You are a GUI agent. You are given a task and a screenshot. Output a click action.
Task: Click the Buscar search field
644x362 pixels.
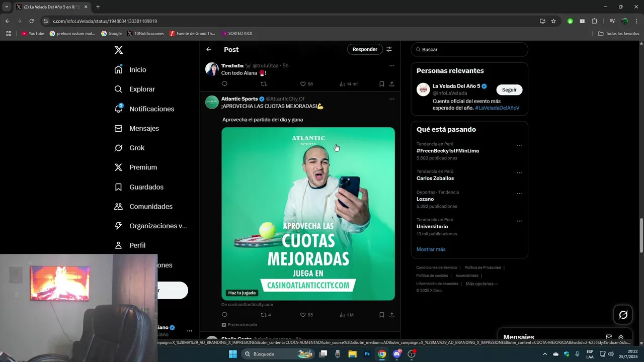click(469, 50)
